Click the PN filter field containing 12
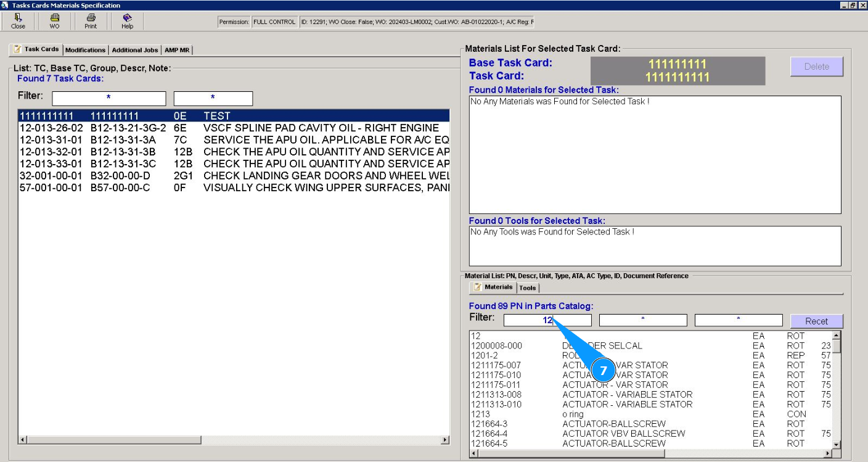This screenshot has width=868, height=462. tap(547, 320)
